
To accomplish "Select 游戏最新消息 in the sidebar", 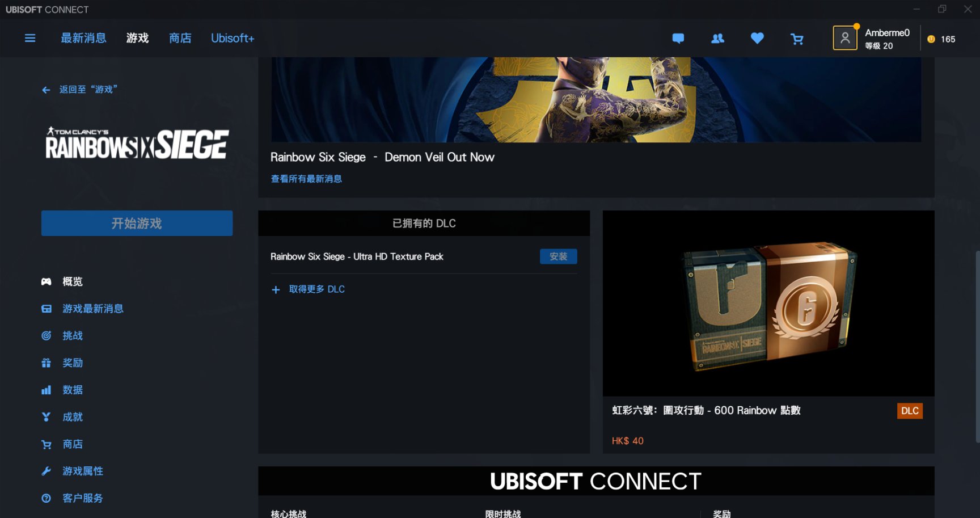I will tap(93, 309).
